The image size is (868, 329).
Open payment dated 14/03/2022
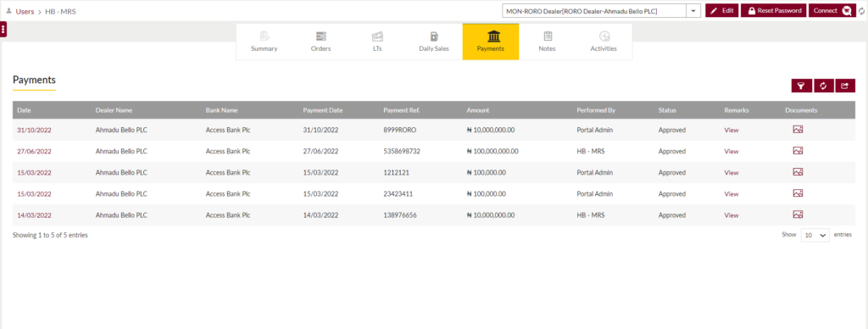pyautogui.click(x=34, y=215)
